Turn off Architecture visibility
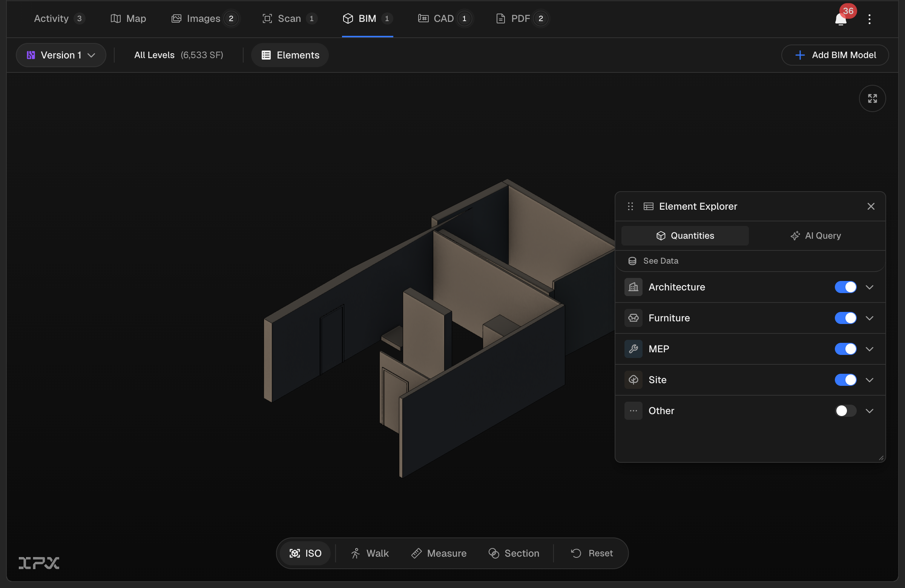905x588 pixels. [x=846, y=287]
